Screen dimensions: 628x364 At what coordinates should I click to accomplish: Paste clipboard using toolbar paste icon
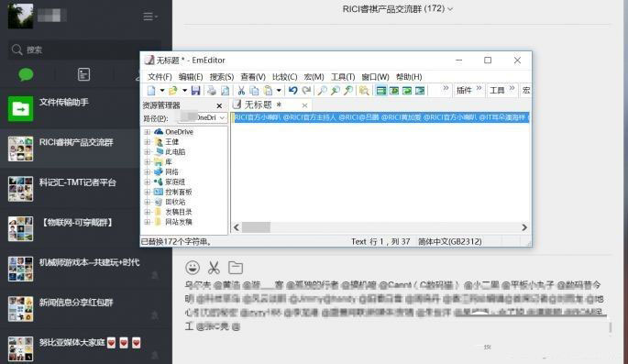click(x=268, y=91)
